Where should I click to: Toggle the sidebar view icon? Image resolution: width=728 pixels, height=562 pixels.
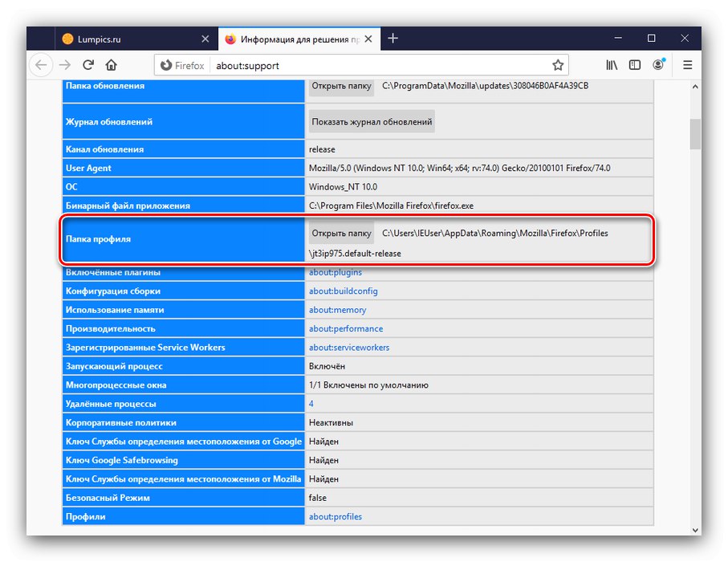635,65
